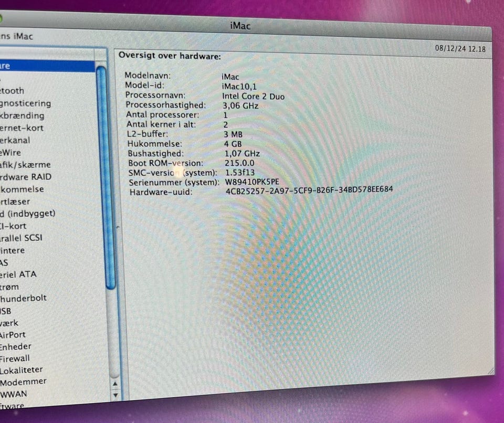Click the sidebar scrollbar up arrow
Screen dimensions: 504x423
pos(115,384)
